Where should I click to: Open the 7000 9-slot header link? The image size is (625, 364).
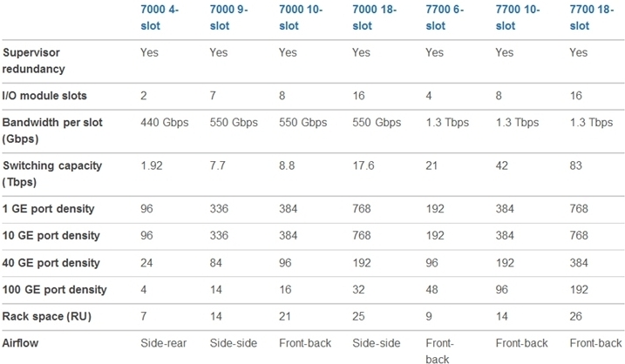(228, 17)
